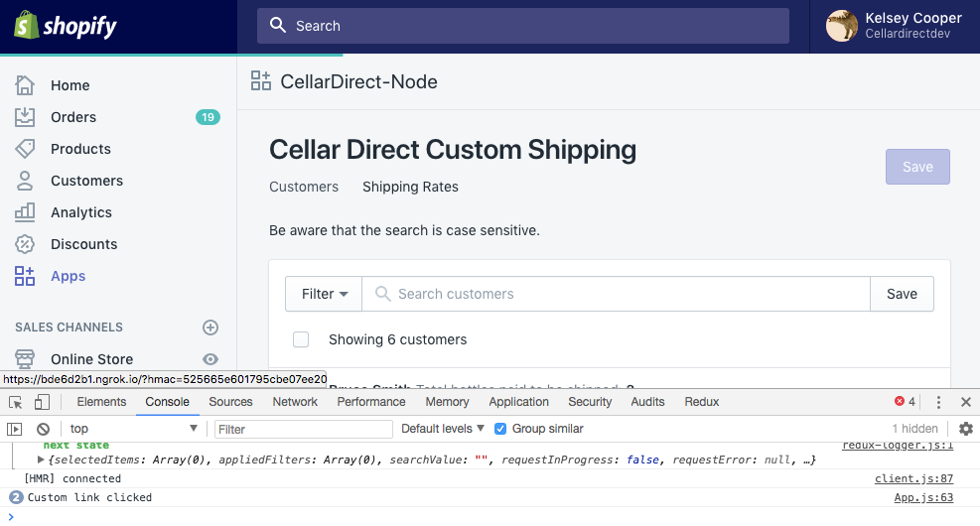The image size is (980, 526).
Task: Click the Orders inbox icon
Action: tap(25, 117)
